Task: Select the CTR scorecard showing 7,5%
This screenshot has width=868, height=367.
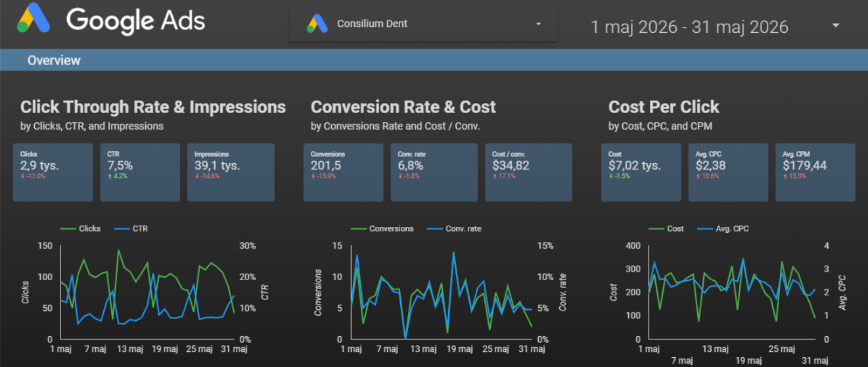Action: (140, 172)
